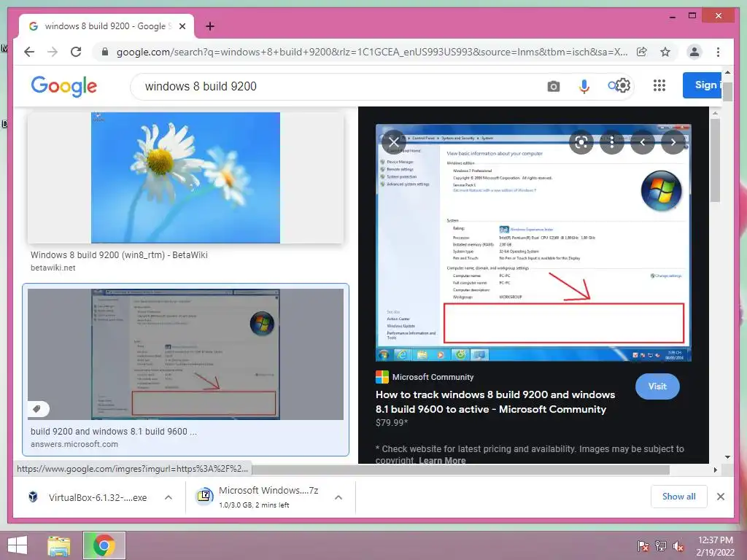The height and width of the screenshot is (560, 747).
Task: Use the Lens visual search icon on preview
Action: point(581,142)
